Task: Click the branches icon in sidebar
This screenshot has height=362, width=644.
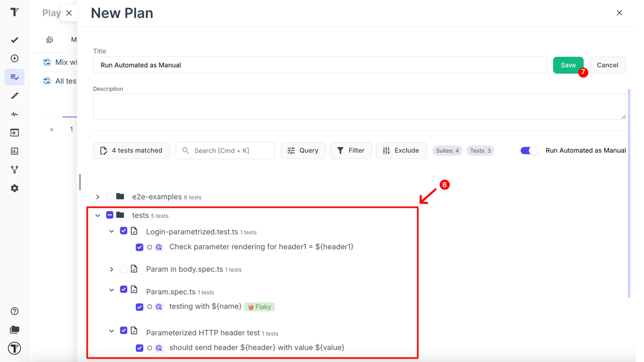Action: [x=15, y=169]
